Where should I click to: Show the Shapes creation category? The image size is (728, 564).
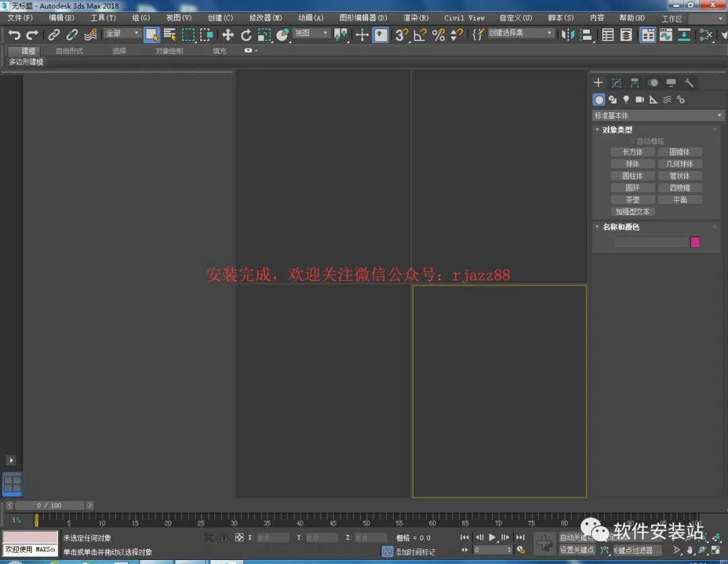point(612,100)
